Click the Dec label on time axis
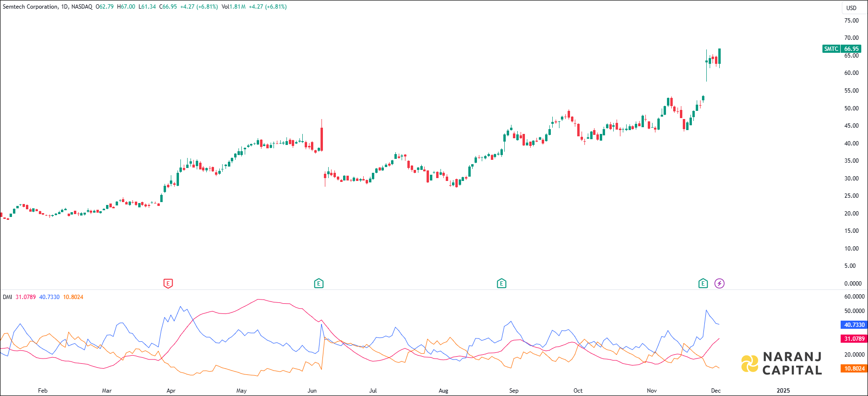This screenshot has width=868, height=396. pos(716,391)
